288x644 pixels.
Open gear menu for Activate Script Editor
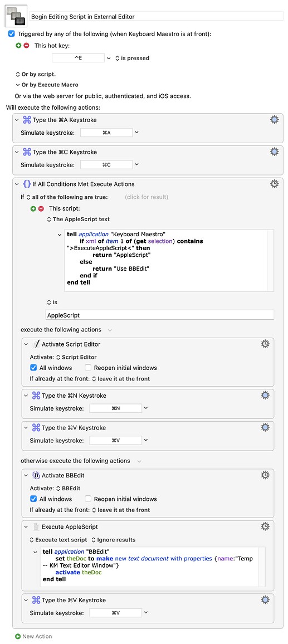click(x=265, y=344)
